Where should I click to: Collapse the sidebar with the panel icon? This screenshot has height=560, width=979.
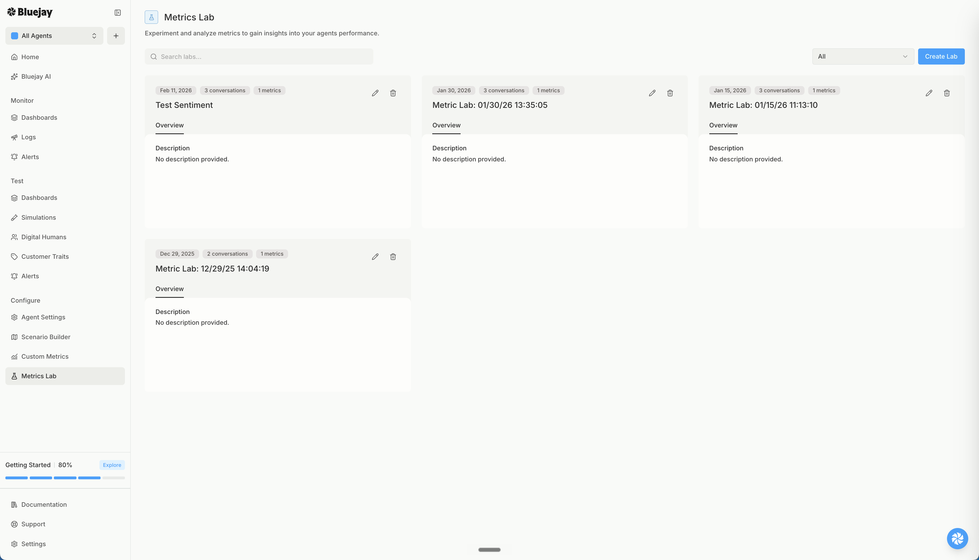(118, 13)
